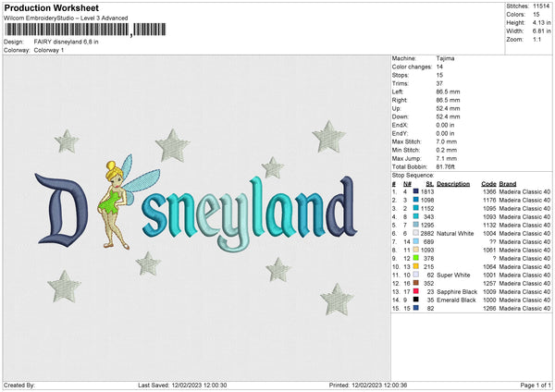Click the blue swatch in stop row 2

point(415,200)
